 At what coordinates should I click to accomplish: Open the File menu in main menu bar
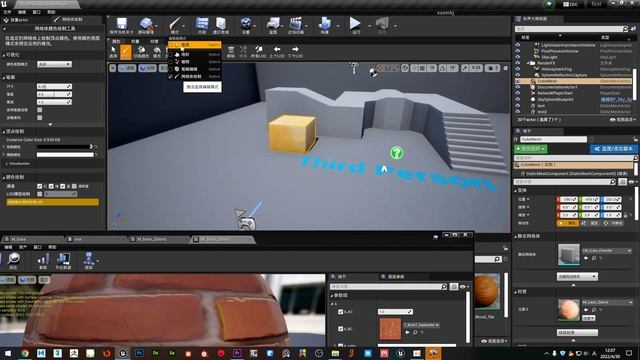coord(7,12)
